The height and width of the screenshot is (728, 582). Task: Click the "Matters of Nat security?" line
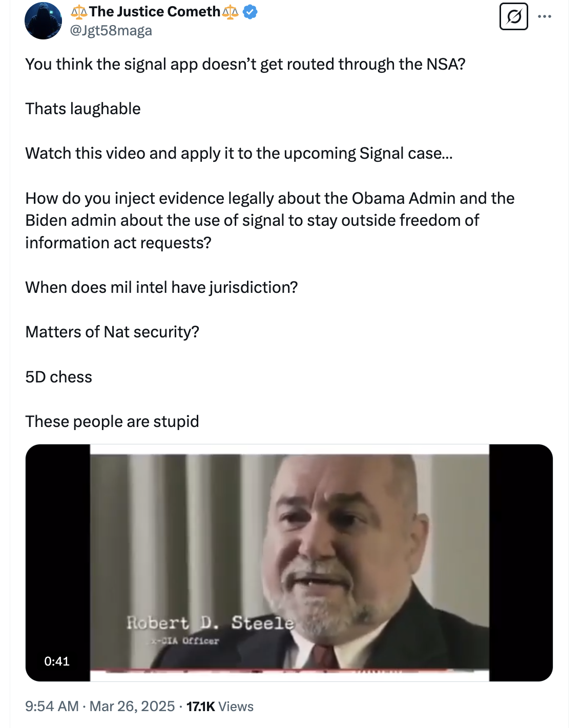pyautogui.click(x=112, y=332)
